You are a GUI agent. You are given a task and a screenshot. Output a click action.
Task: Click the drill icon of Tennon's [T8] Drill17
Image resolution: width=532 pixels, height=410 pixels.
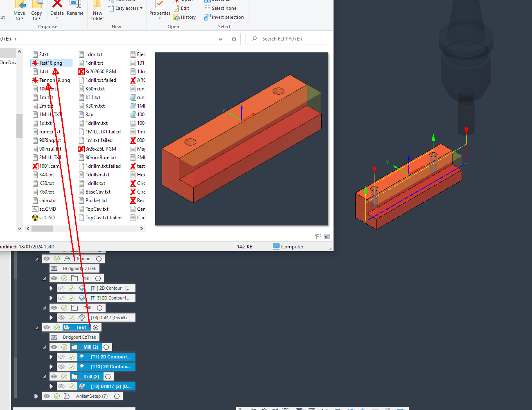82,318
